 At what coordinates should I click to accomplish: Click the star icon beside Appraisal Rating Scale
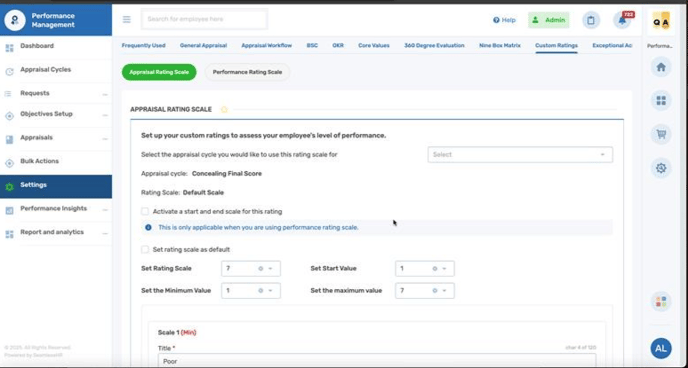[x=224, y=110]
